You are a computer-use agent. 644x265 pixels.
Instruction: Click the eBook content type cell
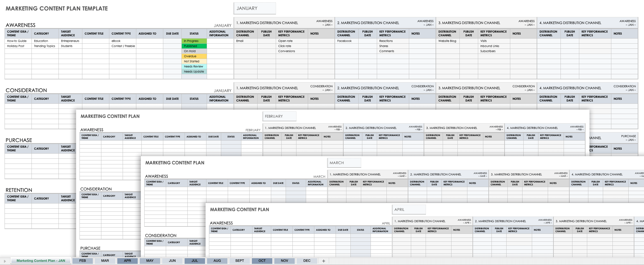[x=123, y=41]
